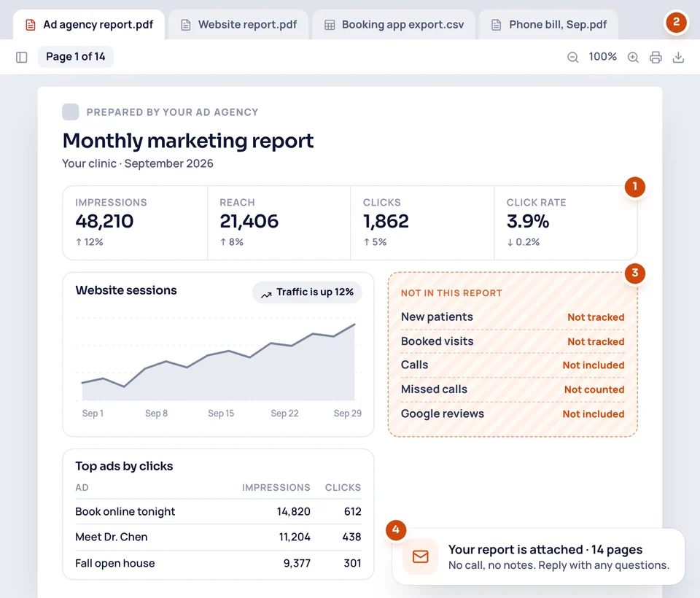Click the Sep 1 axis label

[93, 413]
